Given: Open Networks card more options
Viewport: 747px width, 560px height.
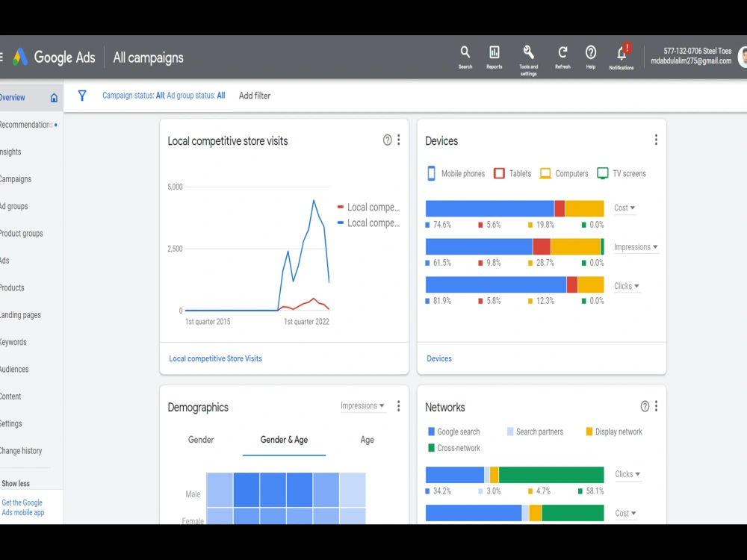Looking at the screenshot, I should (x=656, y=405).
